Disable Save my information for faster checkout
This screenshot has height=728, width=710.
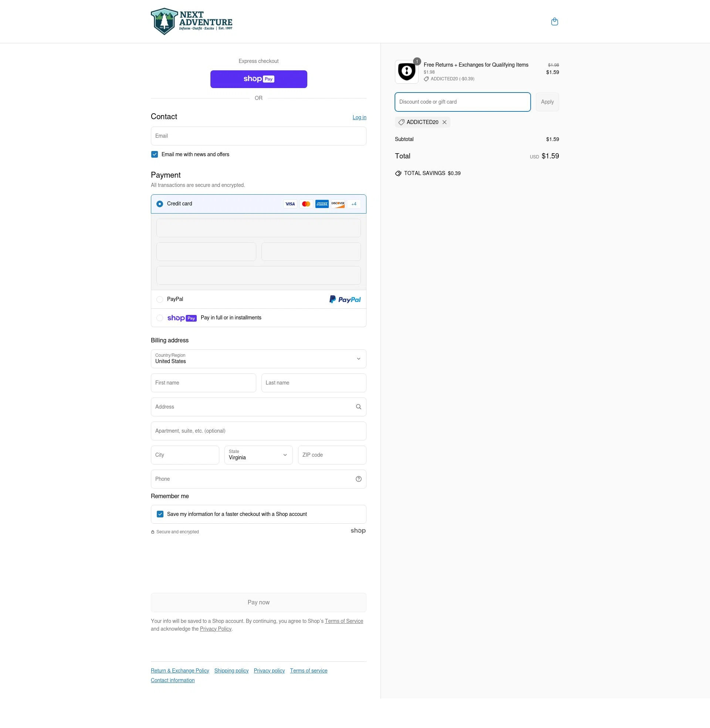[x=160, y=514]
